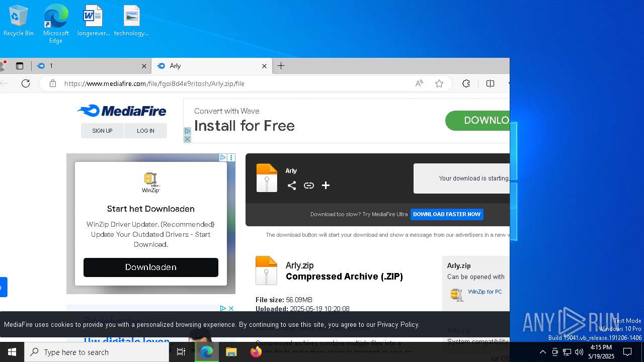Open the Windows Start menu
This screenshot has height=362, width=644.
12,352
